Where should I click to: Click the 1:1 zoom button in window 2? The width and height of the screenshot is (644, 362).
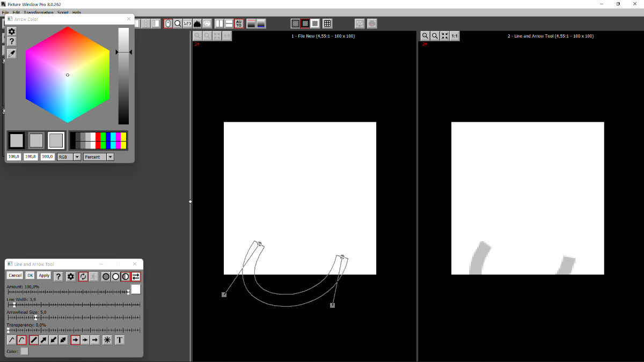point(455,36)
